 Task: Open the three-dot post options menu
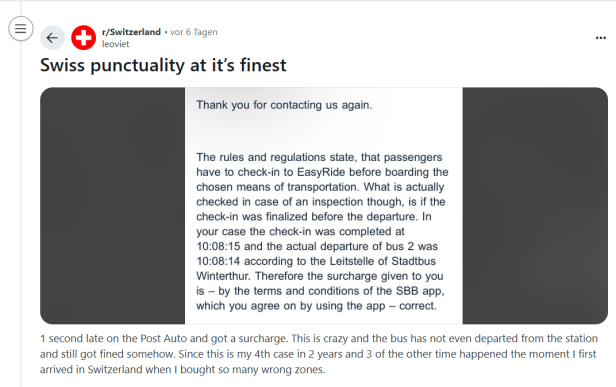click(x=601, y=38)
